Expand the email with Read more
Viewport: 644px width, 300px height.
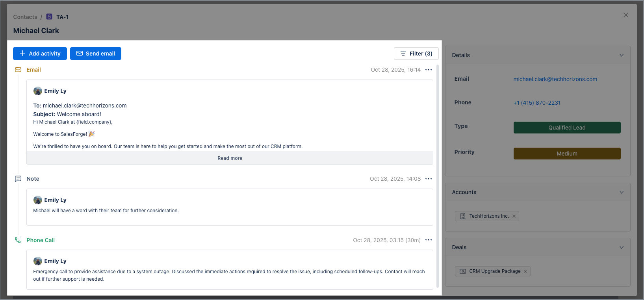[x=230, y=158]
